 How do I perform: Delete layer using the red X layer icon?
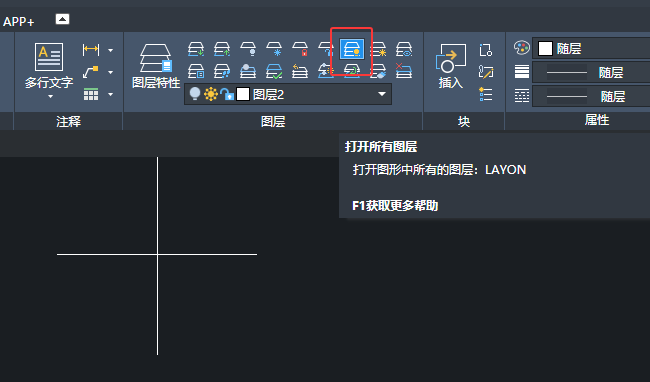click(404, 71)
